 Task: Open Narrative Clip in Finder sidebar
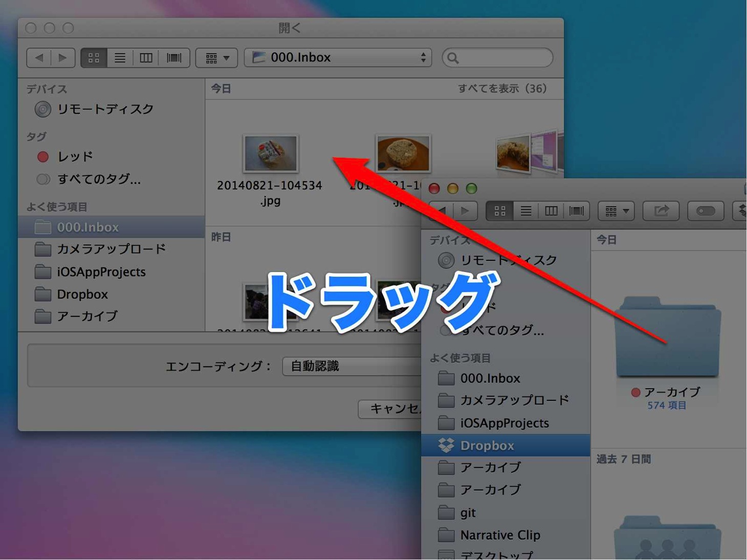[x=506, y=535]
